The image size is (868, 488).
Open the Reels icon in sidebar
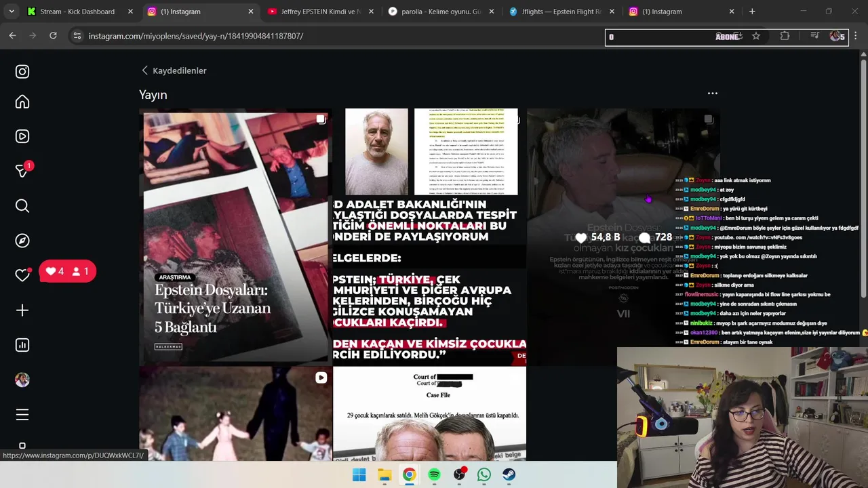click(x=22, y=136)
